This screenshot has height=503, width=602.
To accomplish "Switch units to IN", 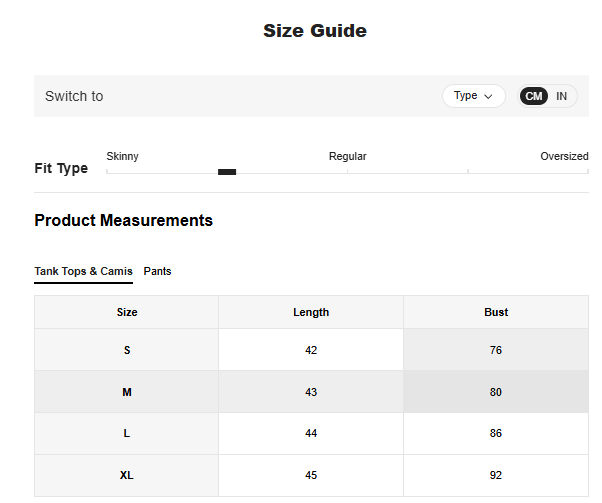I will [562, 96].
